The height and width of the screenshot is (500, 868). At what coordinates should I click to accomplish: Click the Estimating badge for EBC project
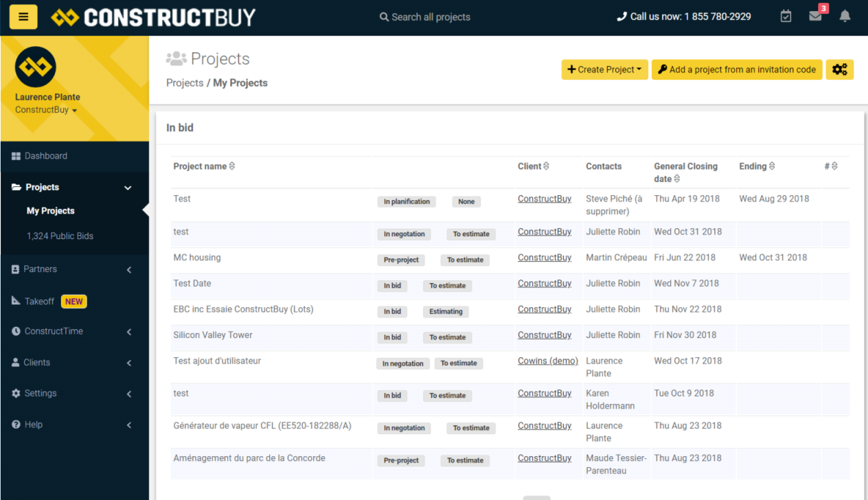pos(446,311)
